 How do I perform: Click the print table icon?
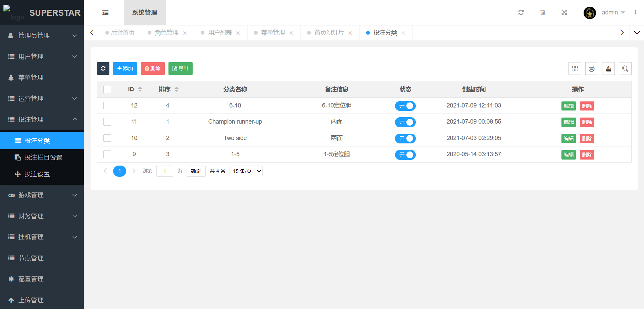point(591,69)
